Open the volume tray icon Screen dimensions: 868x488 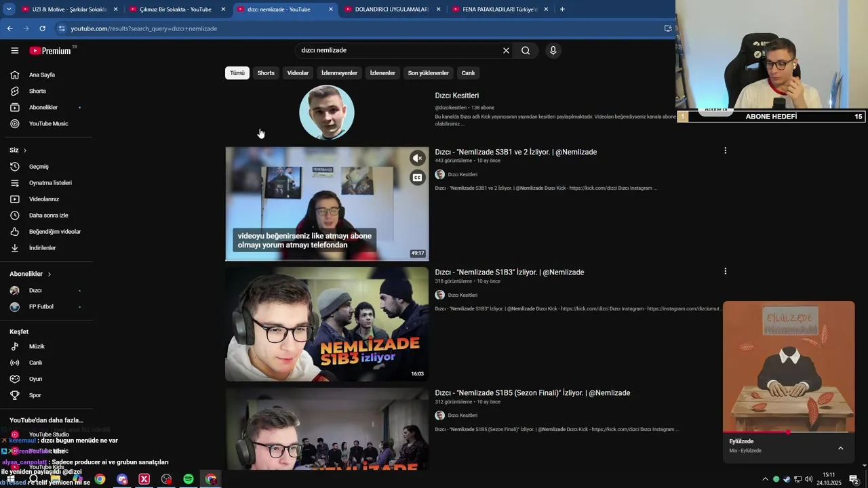click(808, 479)
